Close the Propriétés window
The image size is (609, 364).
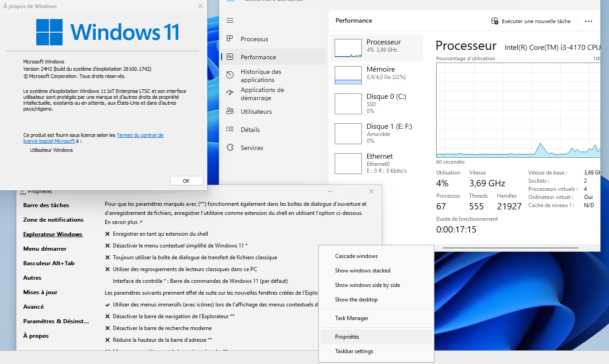(371, 191)
